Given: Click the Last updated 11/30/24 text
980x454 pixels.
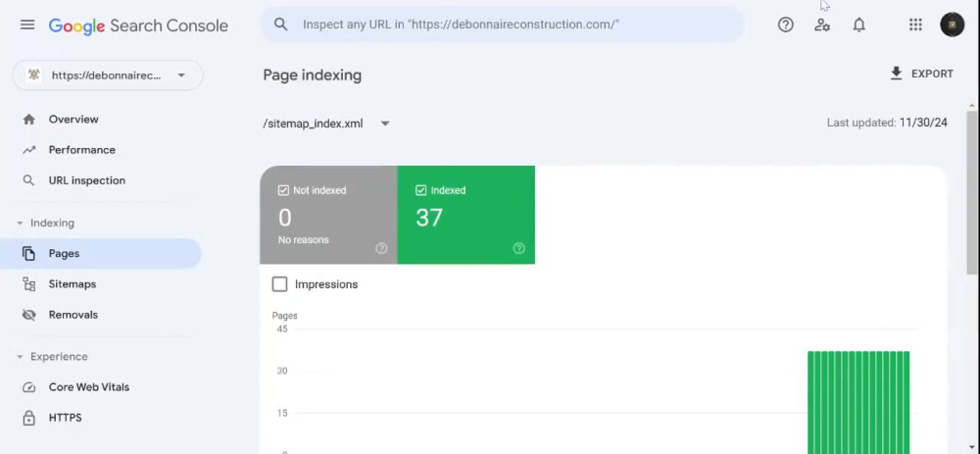Looking at the screenshot, I should (887, 124).
